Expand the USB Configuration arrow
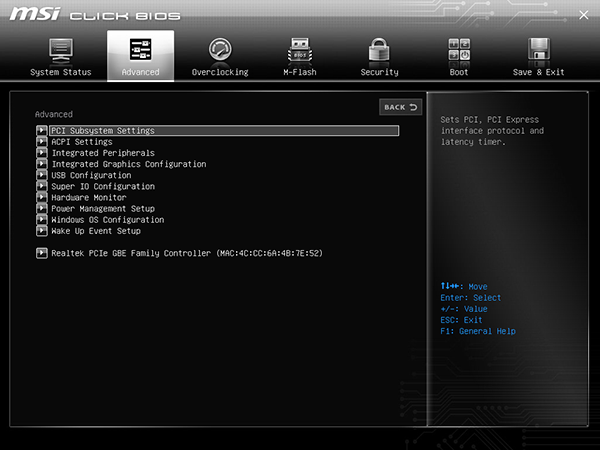Screen dimensions: 600x450 (x=41, y=175)
